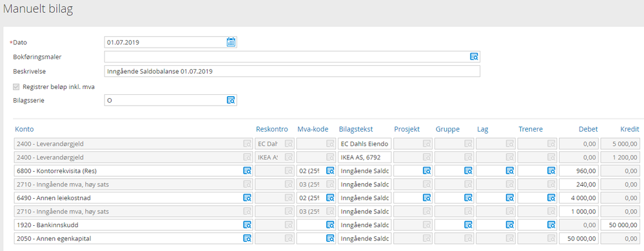
Task: Open Gruppe lookup in 6490 Annen leiekostnad row
Action: point(468,197)
